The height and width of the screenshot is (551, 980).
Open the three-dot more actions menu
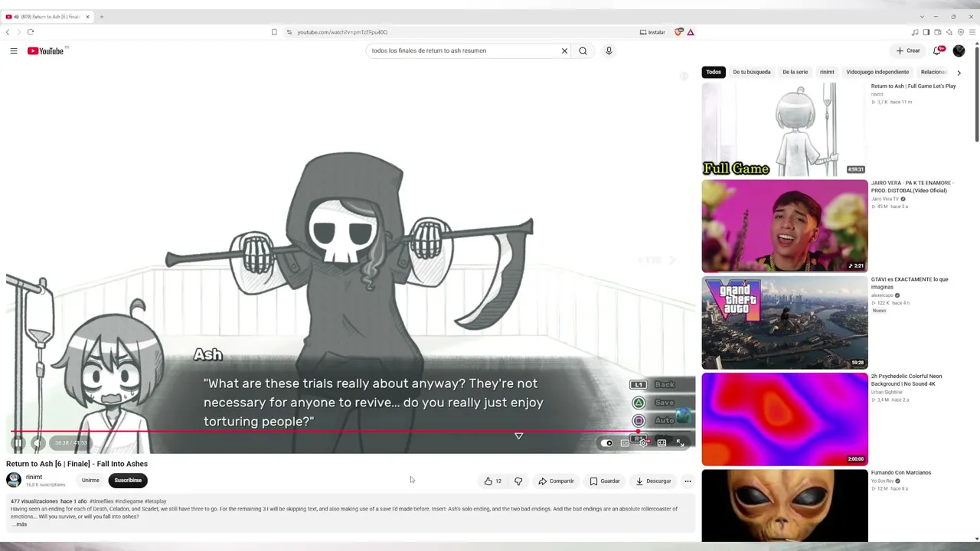[x=688, y=481]
